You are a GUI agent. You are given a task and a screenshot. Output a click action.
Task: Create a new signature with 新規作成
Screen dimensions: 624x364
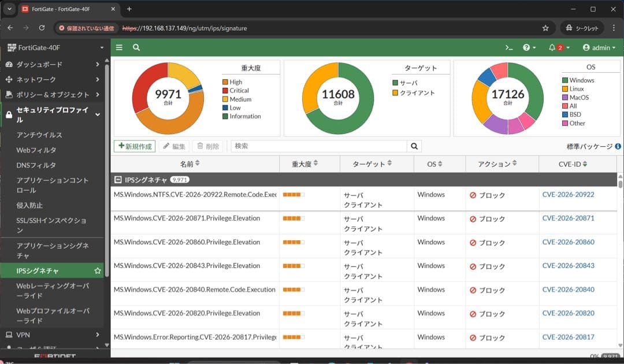coord(134,146)
